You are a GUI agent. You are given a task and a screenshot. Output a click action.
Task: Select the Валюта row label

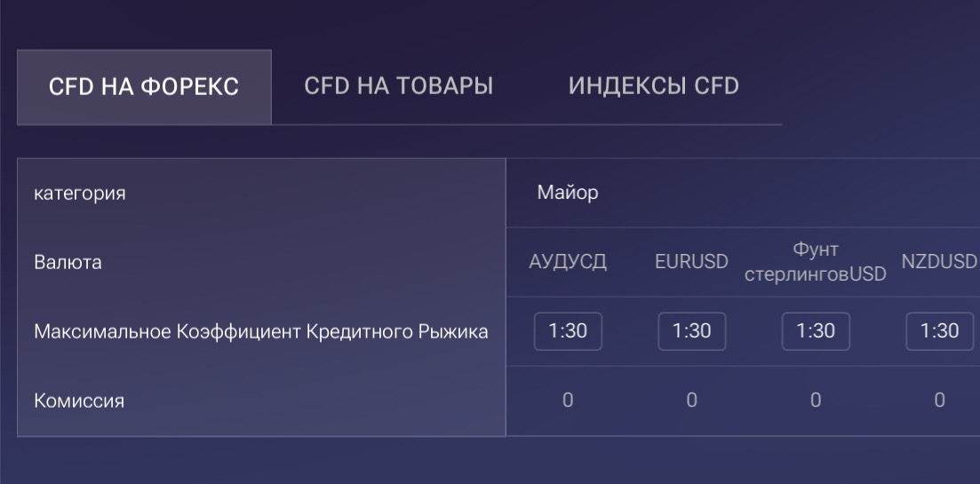tap(68, 262)
